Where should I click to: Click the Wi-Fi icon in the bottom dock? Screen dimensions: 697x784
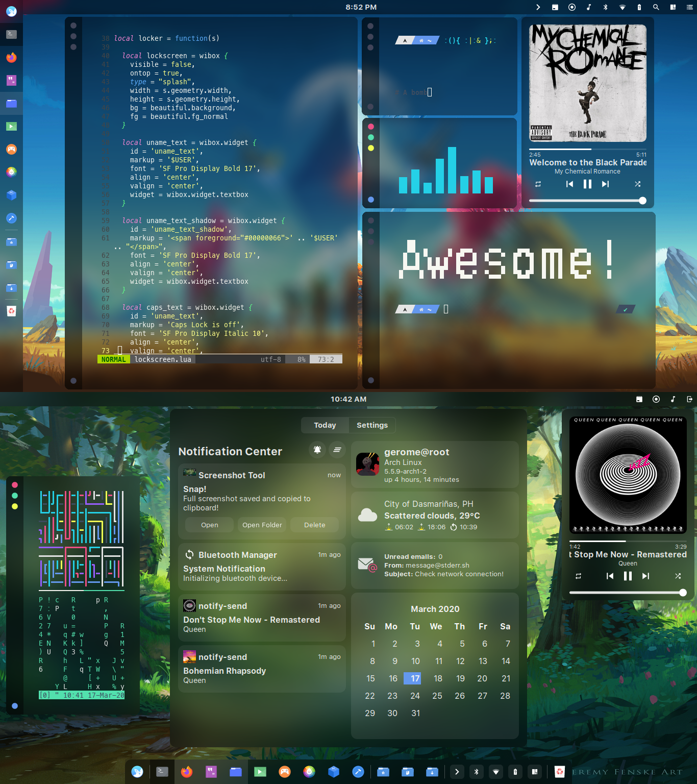(x=495, y=772)
